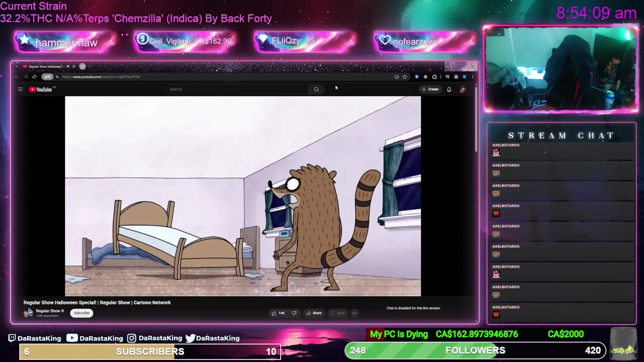Image resolution: width=644 pixels, height=362 pixels.
Task: Click the STREAM CHAT header
Action: pos(561,135)
